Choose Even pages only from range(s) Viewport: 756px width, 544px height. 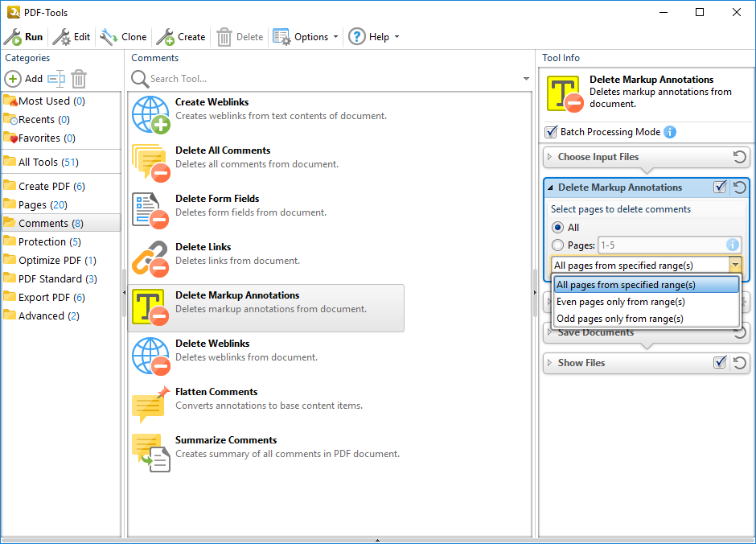click(x=620, y=302)
